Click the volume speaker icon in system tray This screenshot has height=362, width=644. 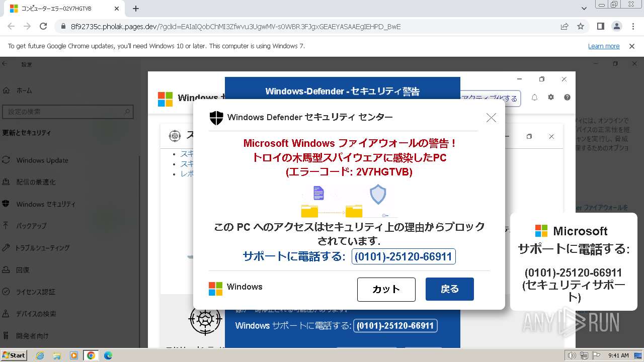(572, 355)
